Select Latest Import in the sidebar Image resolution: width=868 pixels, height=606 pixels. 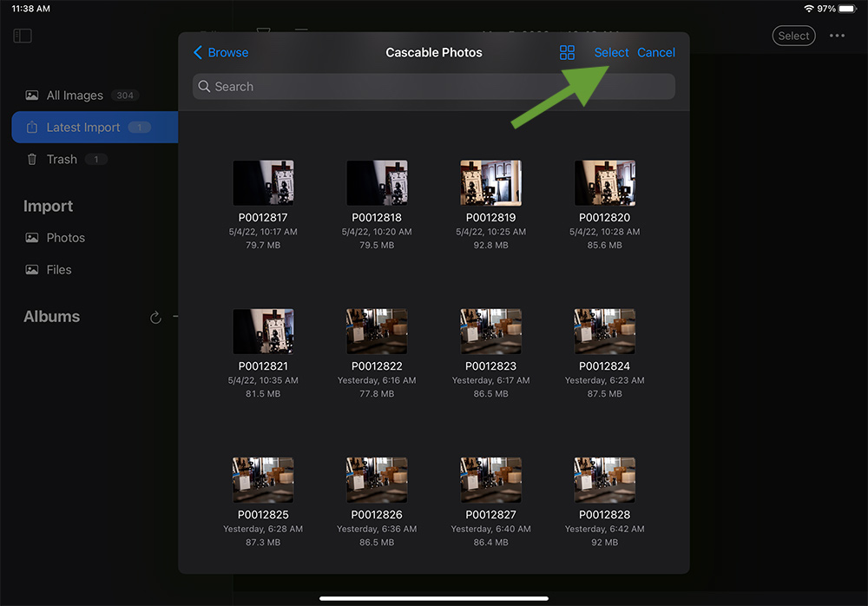(x=95, y=128)
